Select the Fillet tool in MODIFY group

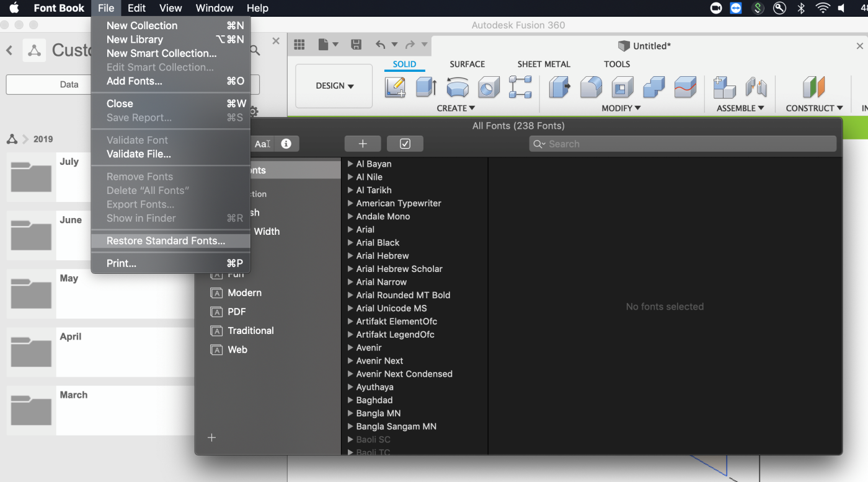pos(591,87)
